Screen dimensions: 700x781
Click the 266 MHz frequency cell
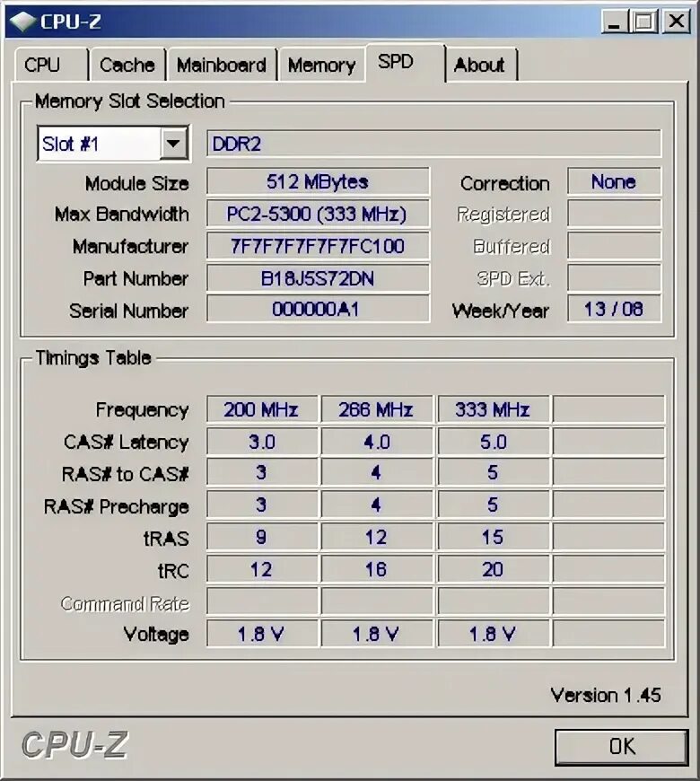click(377, 409)
